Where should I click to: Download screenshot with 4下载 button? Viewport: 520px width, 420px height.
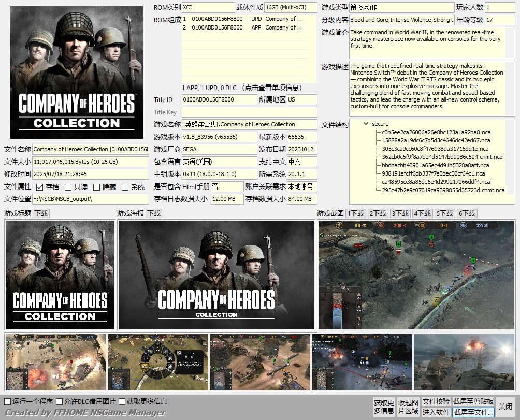[423, 213]
